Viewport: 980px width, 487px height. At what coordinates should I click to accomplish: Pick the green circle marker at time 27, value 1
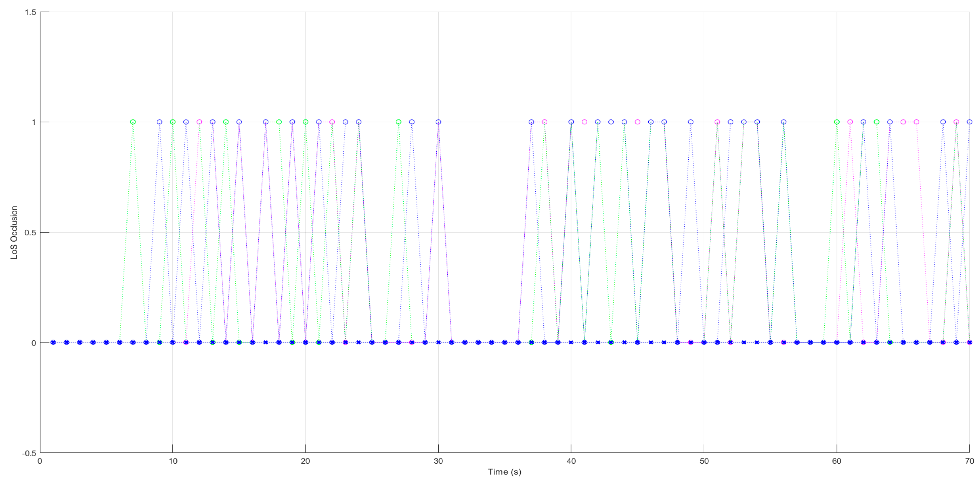click(x=399, y=122)
